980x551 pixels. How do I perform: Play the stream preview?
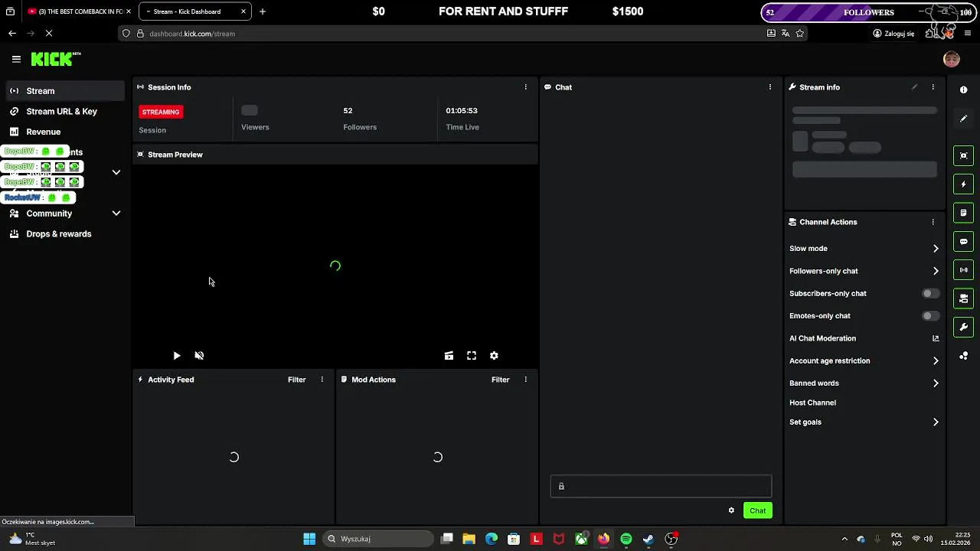(x=177, y=356)
